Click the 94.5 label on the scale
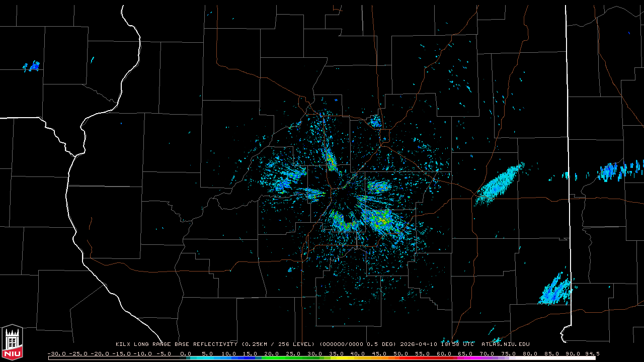 (592, 353)
